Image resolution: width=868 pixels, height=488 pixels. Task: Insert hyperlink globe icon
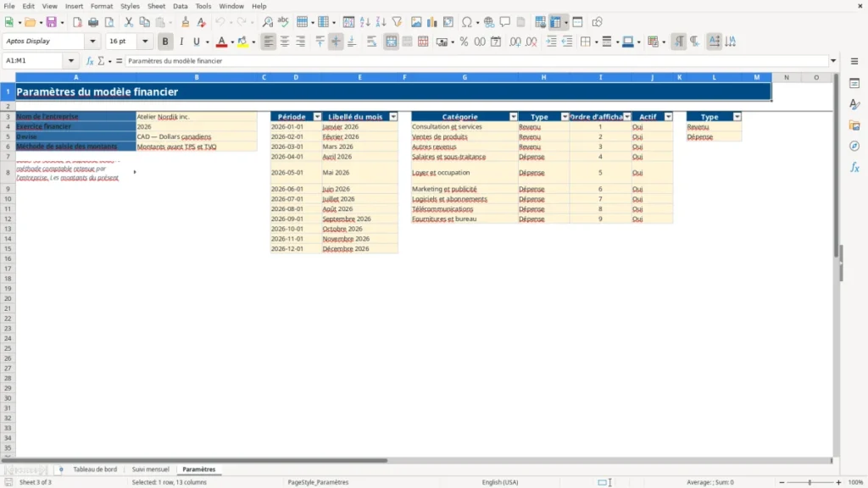[x=489, y=22]
